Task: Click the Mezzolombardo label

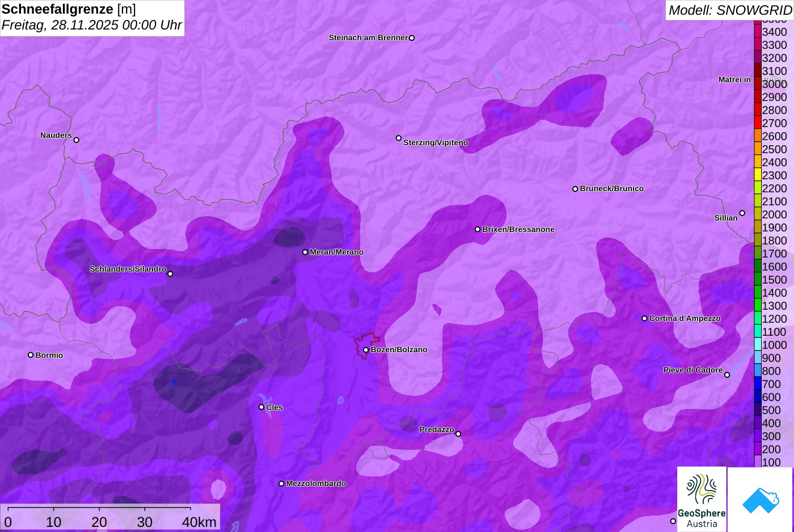Action: (316, 484)
